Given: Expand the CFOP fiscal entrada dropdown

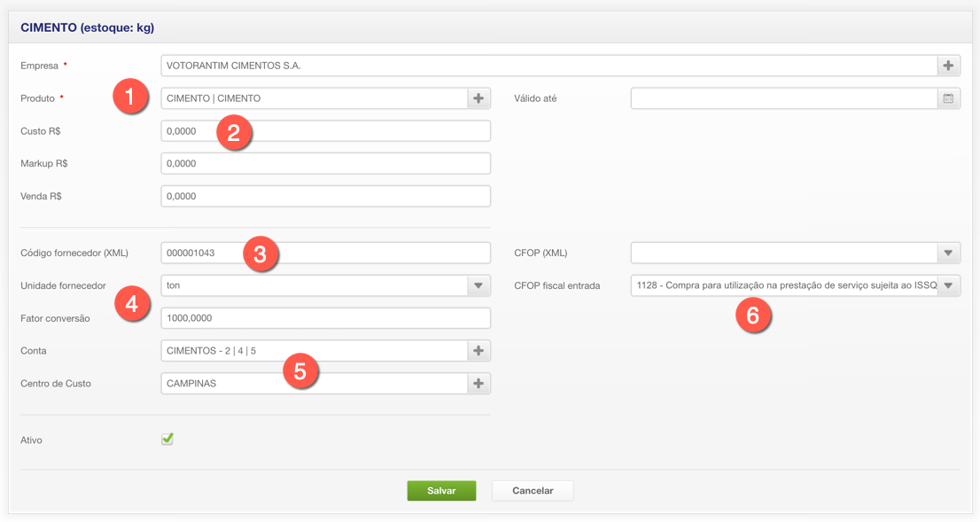Looking at the screenshot, I should tap(948, 285).
